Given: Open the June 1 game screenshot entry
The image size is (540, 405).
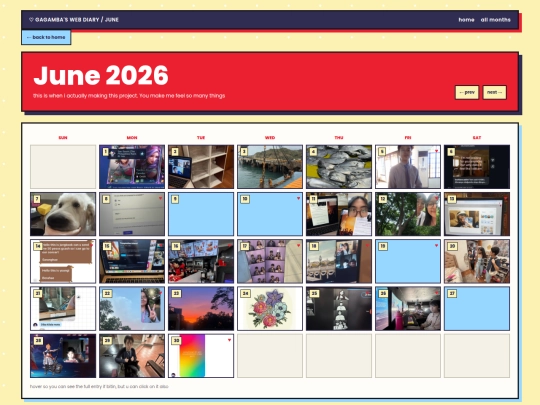Looking at the screenshot, I should 132,167.
